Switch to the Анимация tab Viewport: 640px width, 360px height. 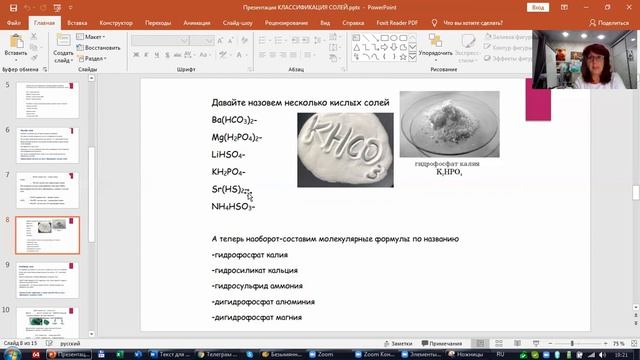(x=197, y=23)
